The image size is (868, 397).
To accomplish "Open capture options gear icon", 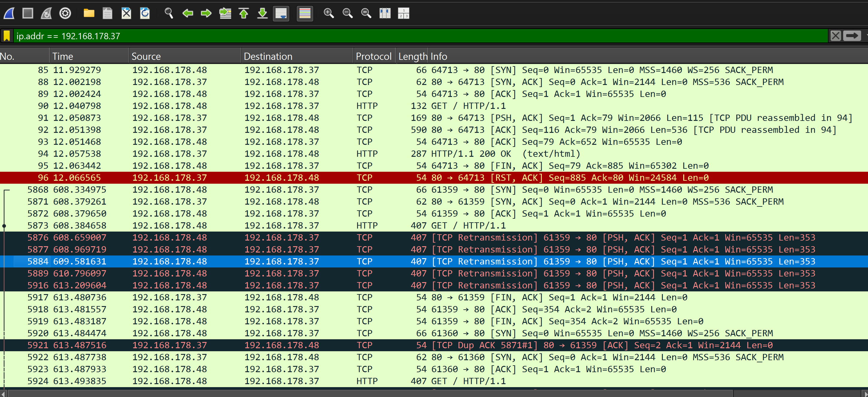I will pyautogui.click(x=65, y=13).
